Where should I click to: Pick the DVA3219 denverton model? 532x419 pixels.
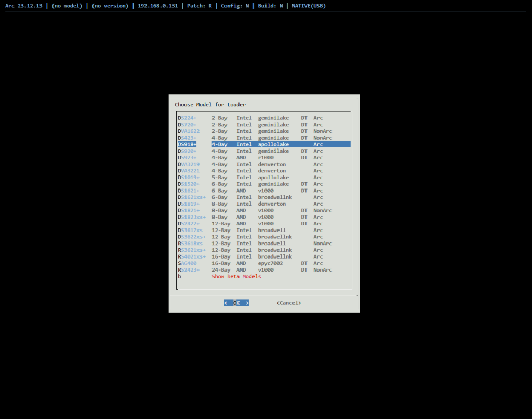tap(189, 164)
